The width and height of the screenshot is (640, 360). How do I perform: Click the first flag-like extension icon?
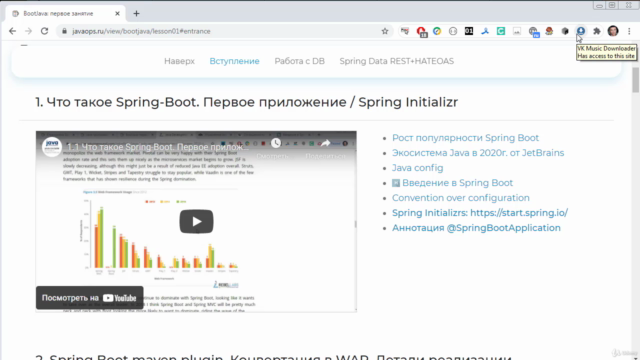[x=404, y=31]
